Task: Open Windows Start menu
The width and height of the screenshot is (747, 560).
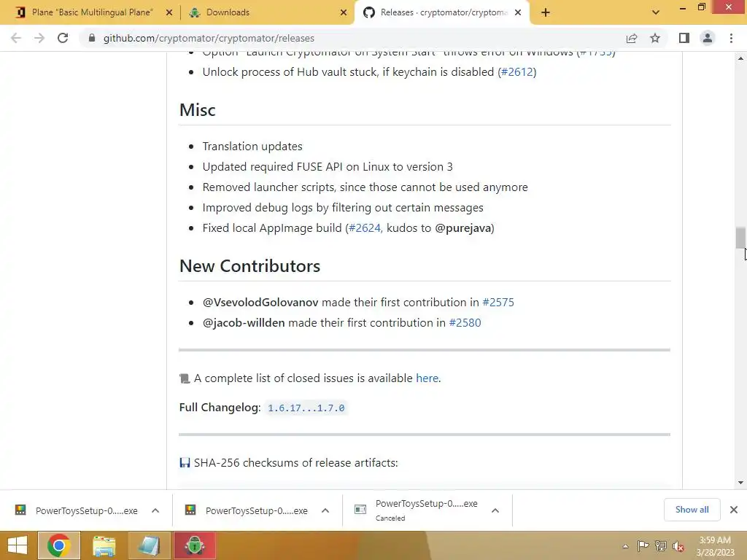Action: 18,545
